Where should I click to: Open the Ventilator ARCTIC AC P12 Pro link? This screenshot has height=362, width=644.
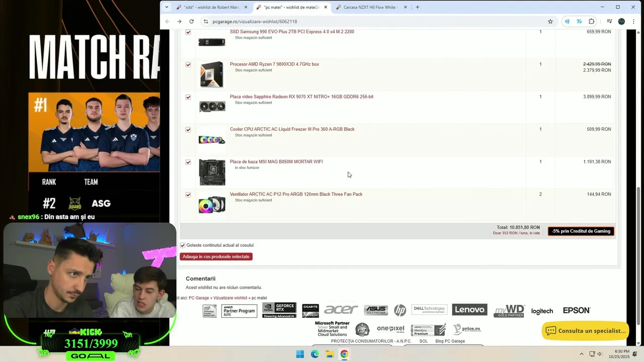pyautogui.click(x=296, y=194)
